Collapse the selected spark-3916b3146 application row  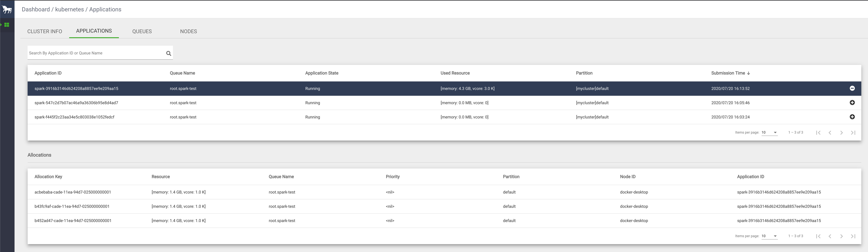click(x=852, y=88)
